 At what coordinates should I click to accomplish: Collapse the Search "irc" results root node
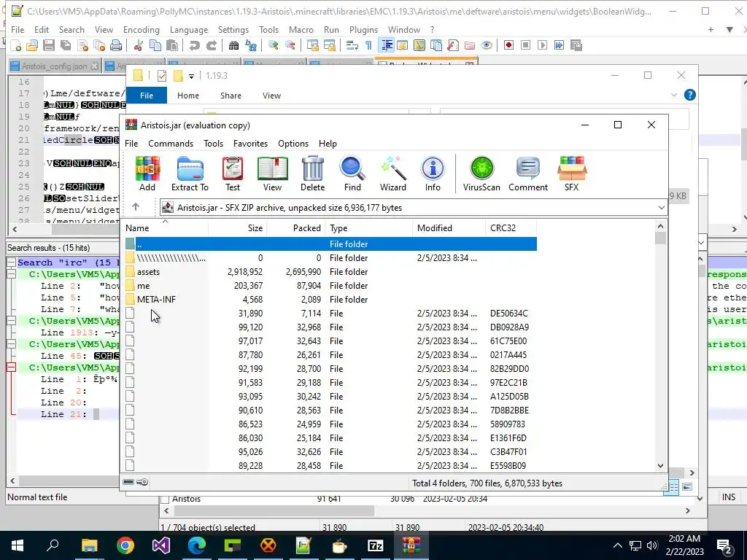click(x=12, y=262)
